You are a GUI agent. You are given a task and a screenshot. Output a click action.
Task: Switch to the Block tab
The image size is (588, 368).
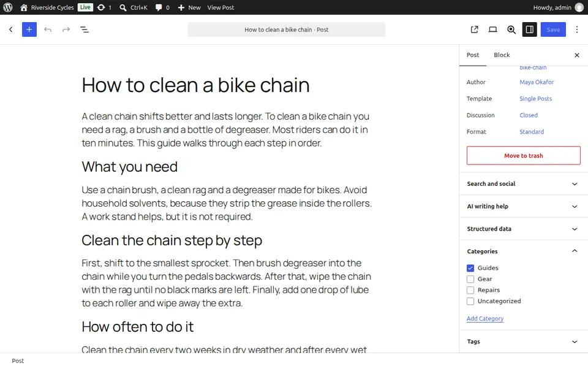click(502, 55)
